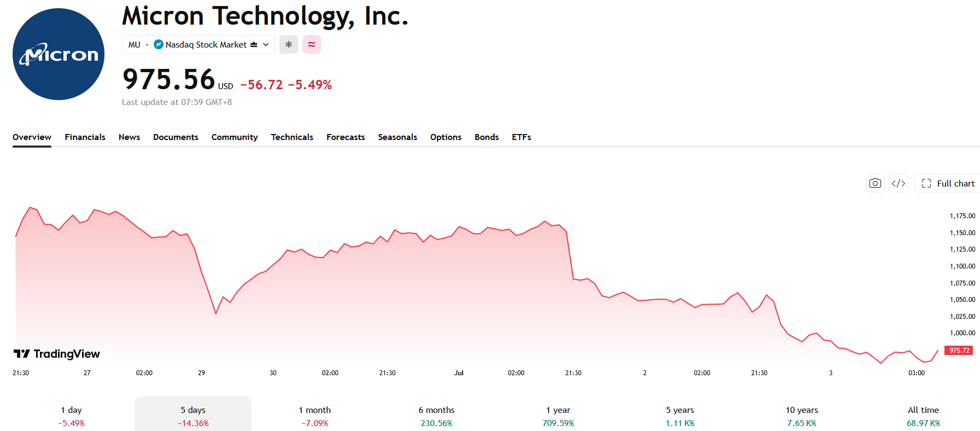Viewport: 980px width, 431px height.
Task: Click the Micron company logo
Action: (x=59, y=54)
